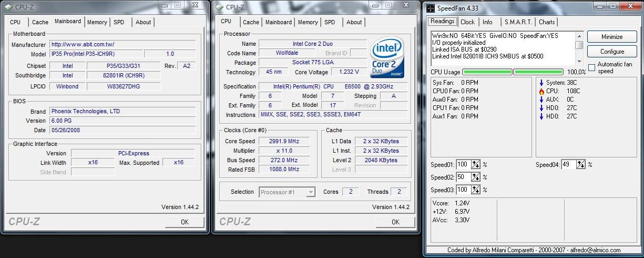644x258 pixels.
Task: Enable the Automatic fan speed checkbox
Action: pyautogui.click(x=592, y=67)
